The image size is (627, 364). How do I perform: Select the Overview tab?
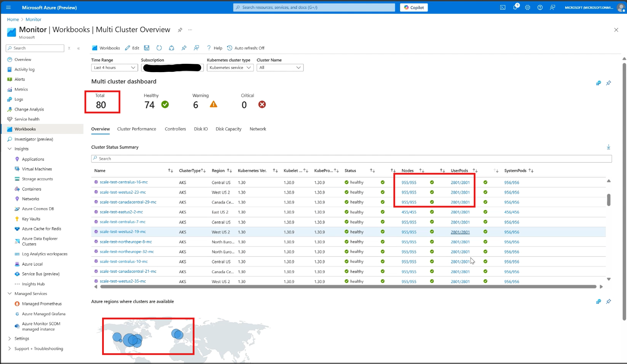pos(100,129)
